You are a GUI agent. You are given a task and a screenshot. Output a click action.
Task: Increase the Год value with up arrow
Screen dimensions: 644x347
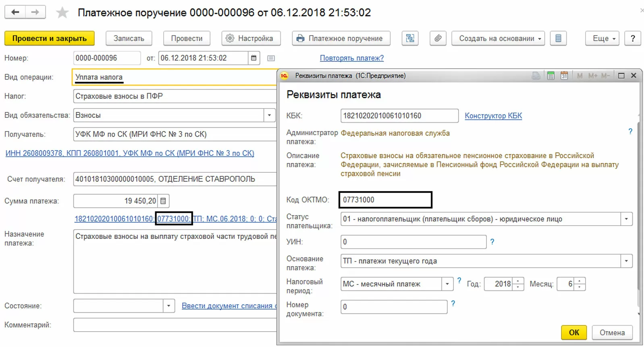518,281
